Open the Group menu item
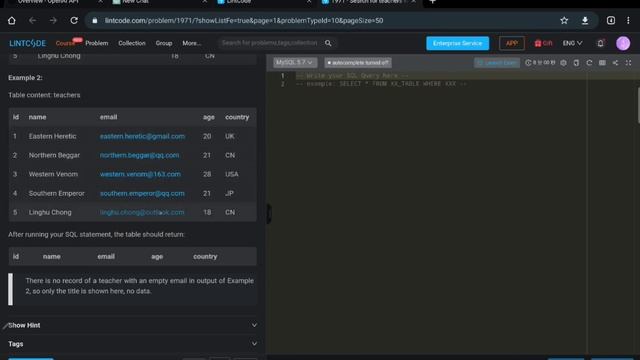Image resolution: width=640 pixels, height=360 pixels. click(164, 43)
